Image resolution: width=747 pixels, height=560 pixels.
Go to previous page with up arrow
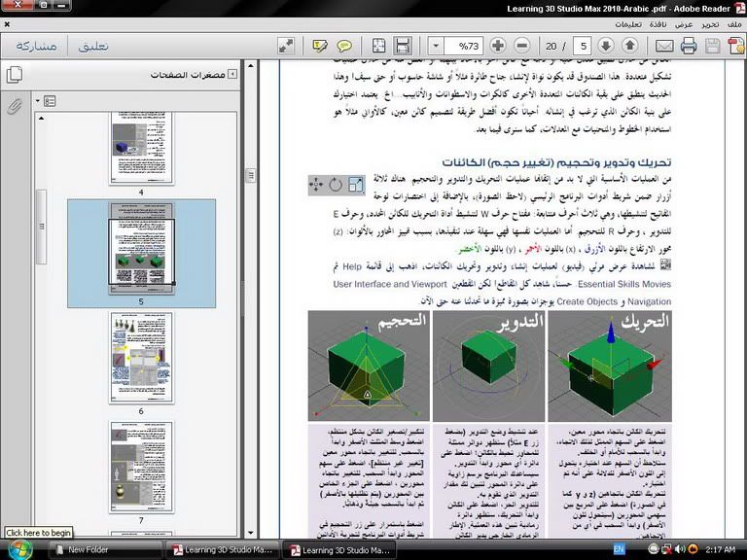pyautogui.click(x=630, y=46)
